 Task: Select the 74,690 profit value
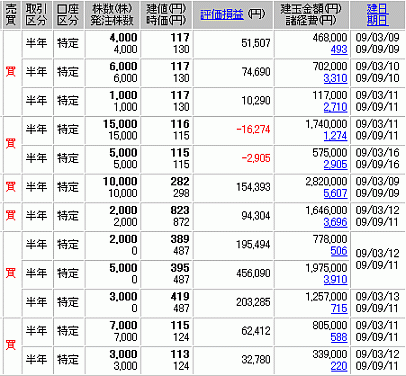[256, 72]
